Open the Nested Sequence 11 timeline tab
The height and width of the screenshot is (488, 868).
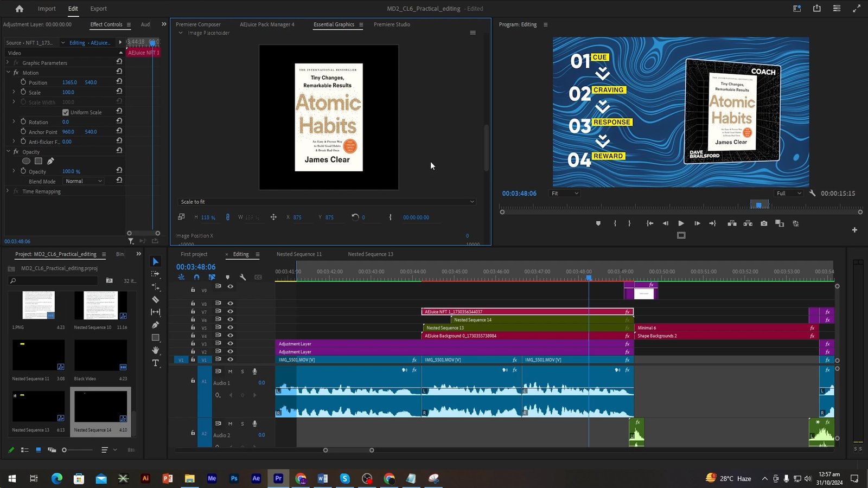[299, 254]
